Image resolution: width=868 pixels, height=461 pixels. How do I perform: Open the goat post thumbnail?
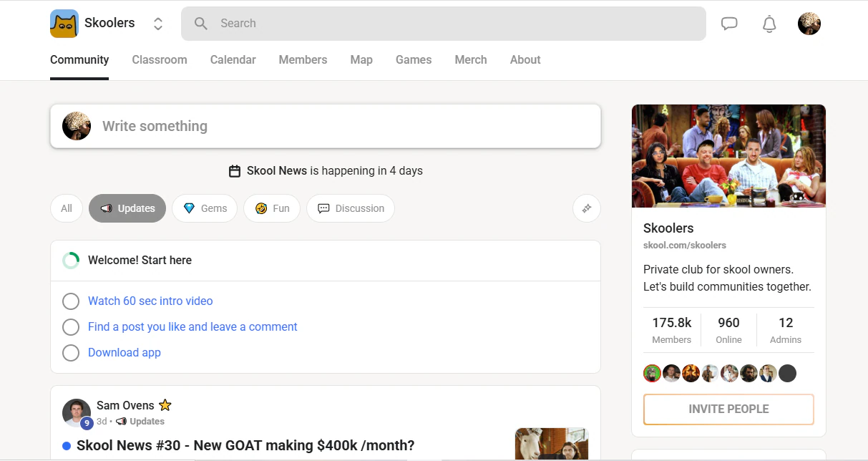tap(552, 444)
